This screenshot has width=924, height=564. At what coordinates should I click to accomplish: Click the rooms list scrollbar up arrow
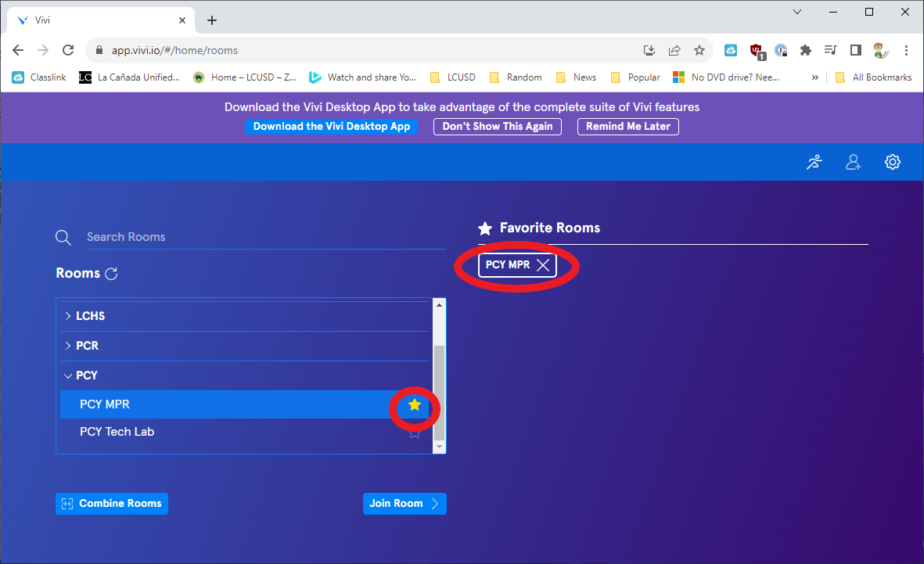[x=439, y=305]
